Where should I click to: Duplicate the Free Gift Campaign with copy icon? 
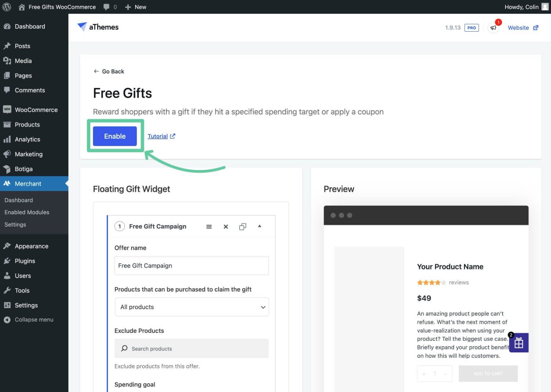tap(242, 227)
